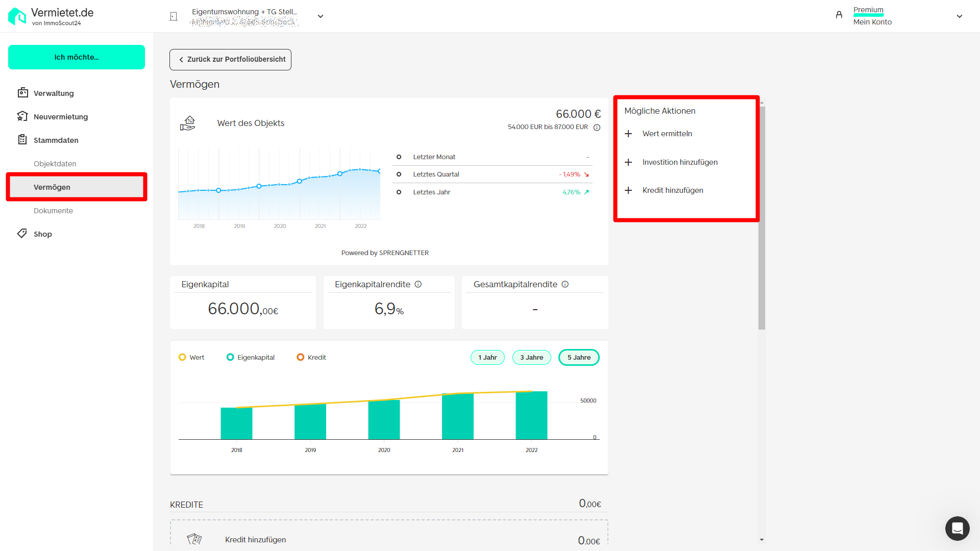Click the 6,9% Eigenkapitalrendite value

click(389, 309)
